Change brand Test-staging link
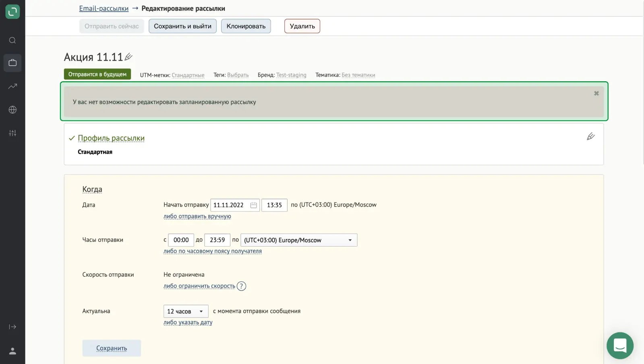644x364 pixels. click(x=291, y=75)
